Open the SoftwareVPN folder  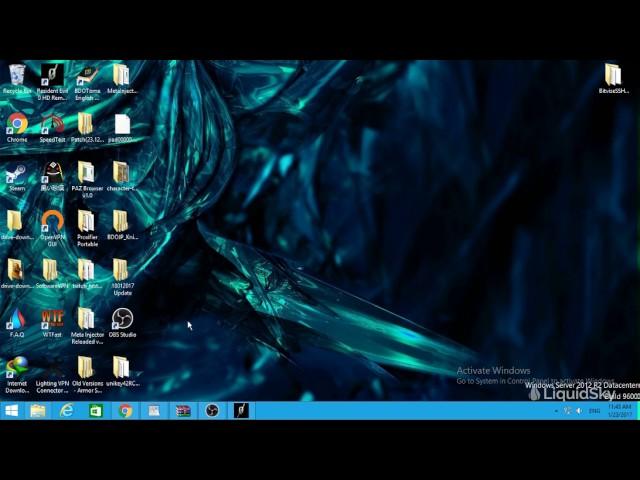pyautogui.click(x=52, y=274)
